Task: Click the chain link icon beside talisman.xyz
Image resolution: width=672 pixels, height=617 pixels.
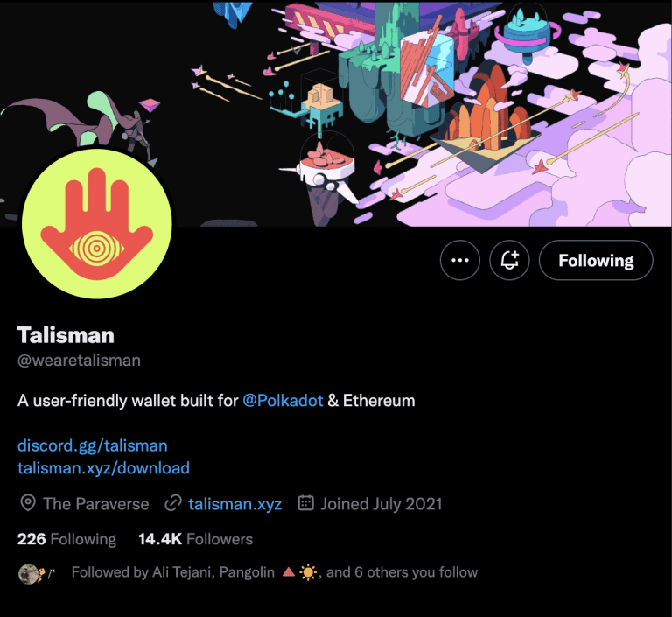Action: 173,503
